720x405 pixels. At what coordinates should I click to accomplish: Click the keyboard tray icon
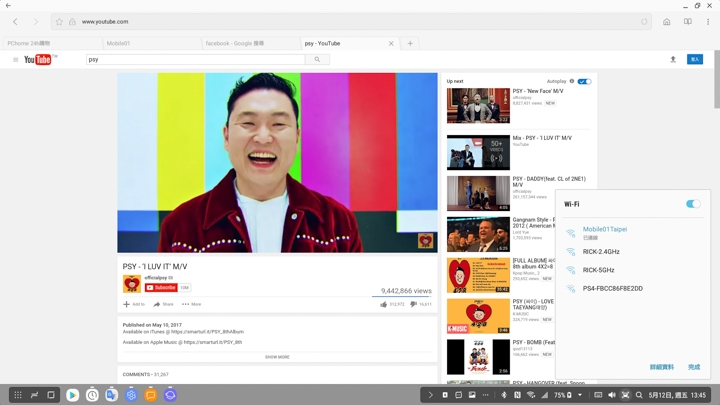[598, 395]
